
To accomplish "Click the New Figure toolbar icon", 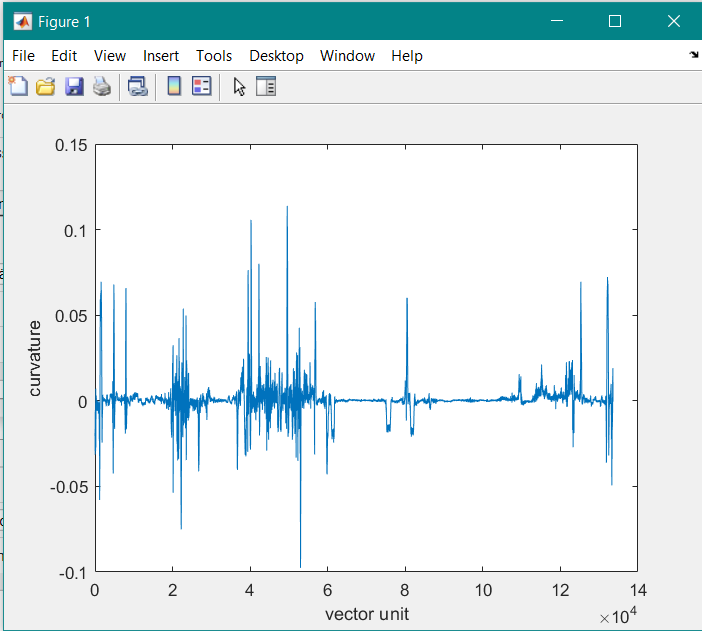I will click(18, 86).
